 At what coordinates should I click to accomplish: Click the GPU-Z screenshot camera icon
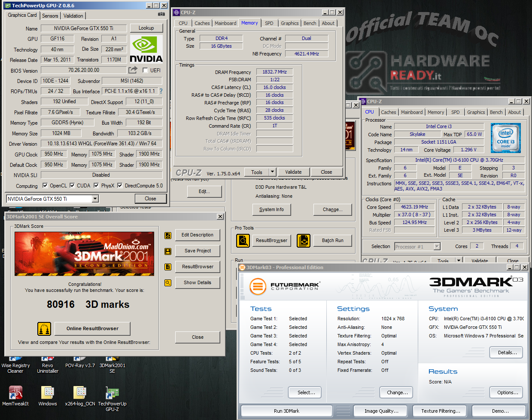pos(161,14)
